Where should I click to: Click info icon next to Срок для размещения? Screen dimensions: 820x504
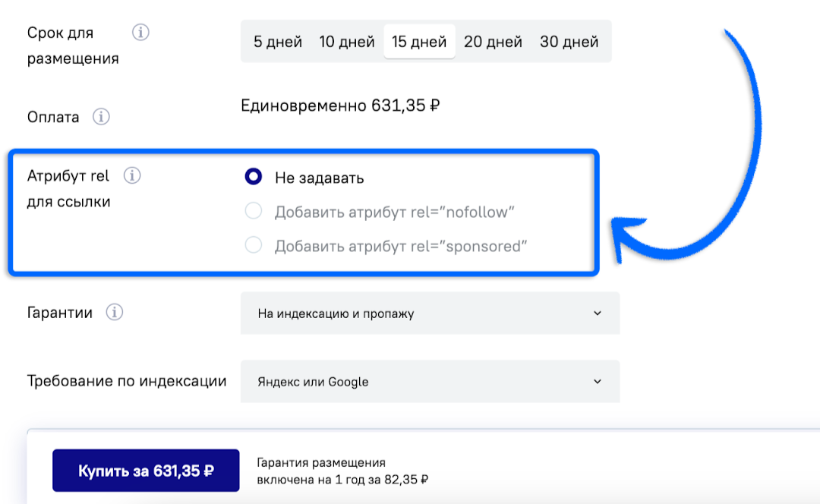point(140,33)
